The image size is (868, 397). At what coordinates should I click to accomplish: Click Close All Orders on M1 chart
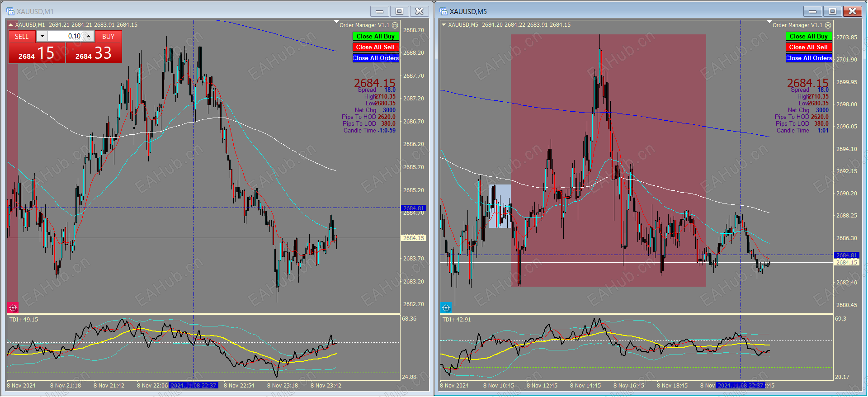(x=376, y=58)
